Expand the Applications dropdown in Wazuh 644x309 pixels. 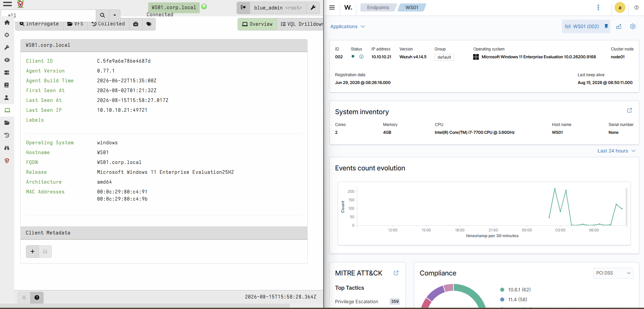348,26
